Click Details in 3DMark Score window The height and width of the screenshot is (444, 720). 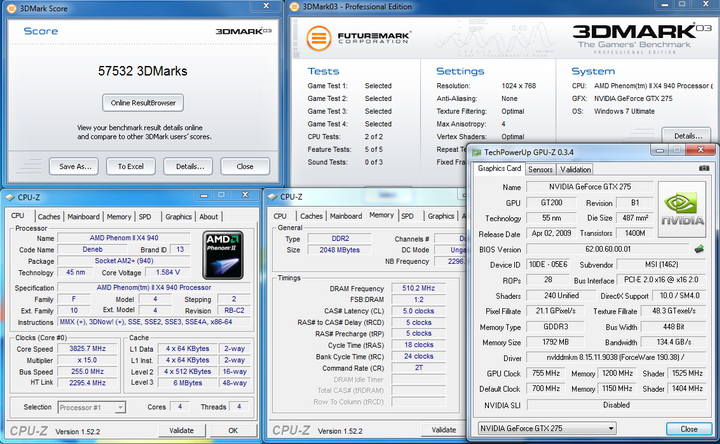(x=190, y=167)
